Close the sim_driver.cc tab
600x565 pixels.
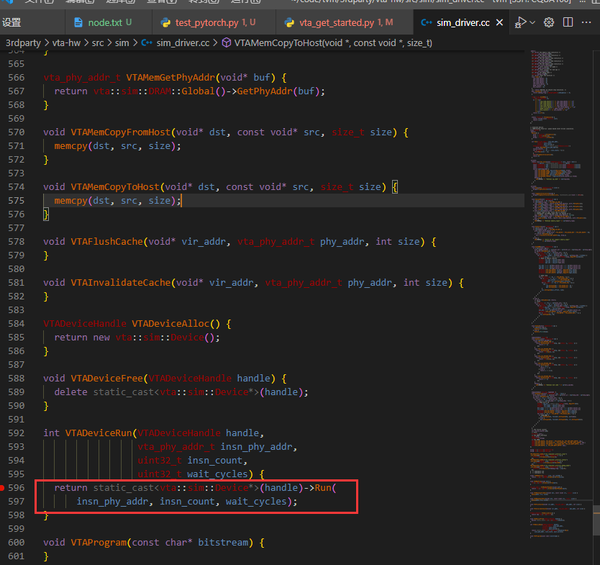500,22
